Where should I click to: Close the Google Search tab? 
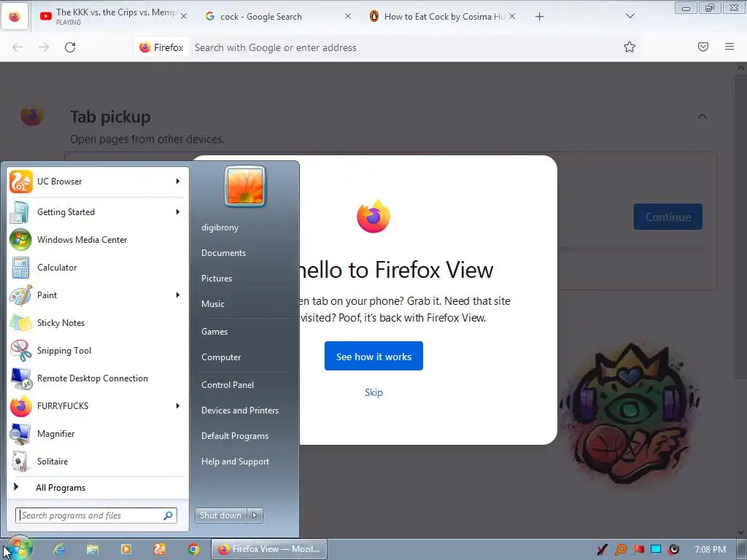348,16
